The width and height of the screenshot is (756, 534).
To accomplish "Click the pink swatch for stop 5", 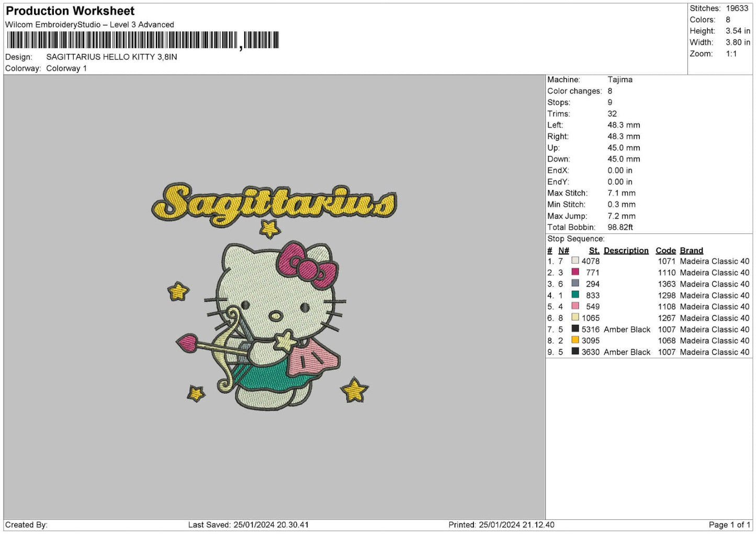I will click(x=575, y=306).
